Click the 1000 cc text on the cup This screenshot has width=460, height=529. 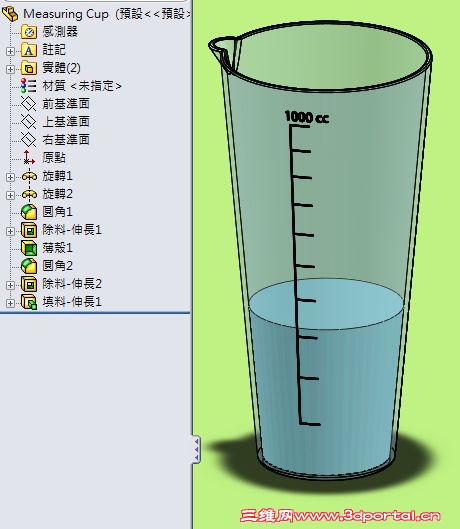(306, 117)
